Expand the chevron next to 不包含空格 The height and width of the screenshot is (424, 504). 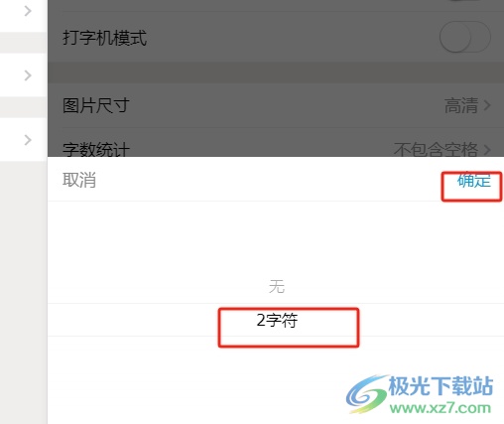click(487, 150)
